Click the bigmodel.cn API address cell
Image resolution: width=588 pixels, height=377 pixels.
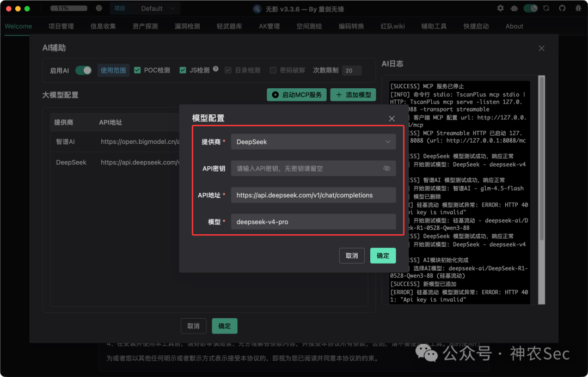139,142
